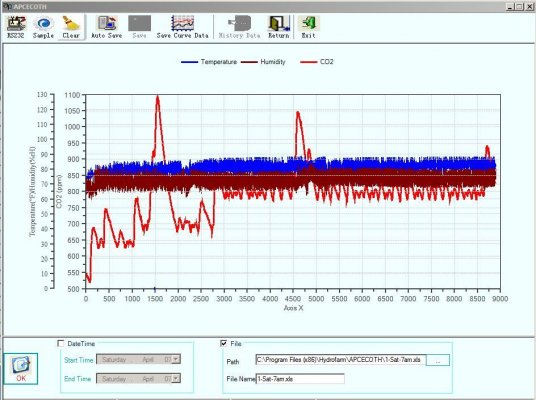The width and height of the screenshot is (536, 400).
Task: Browse for file with the ... button
Action: pos(438,360)
